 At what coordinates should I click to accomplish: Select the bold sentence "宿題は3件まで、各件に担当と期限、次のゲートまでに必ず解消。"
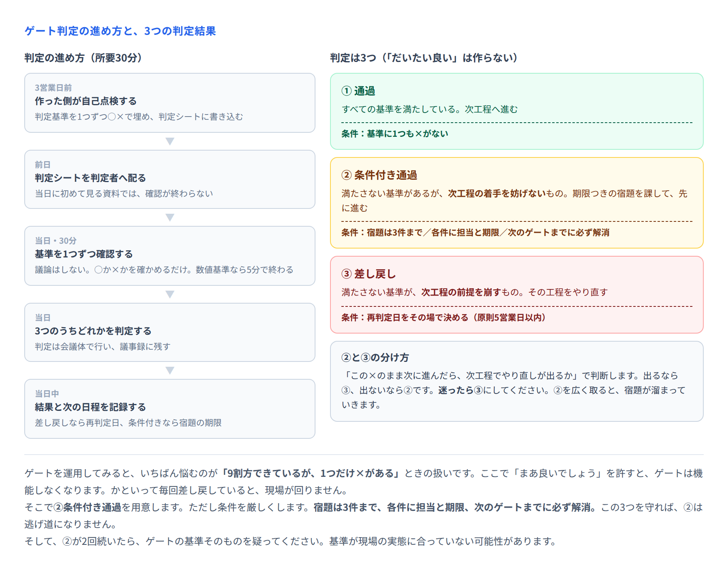pyautogui.click(x=457, y=507)
